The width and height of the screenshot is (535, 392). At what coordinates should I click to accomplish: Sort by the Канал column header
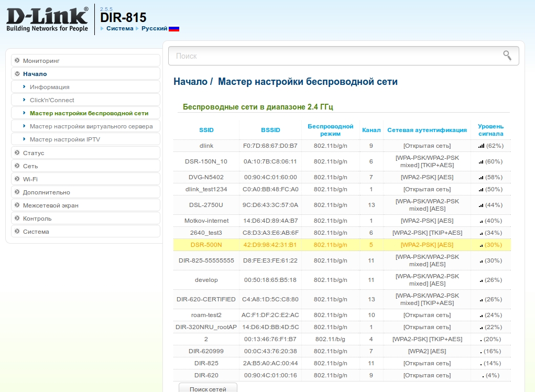[x=371, y=130]
